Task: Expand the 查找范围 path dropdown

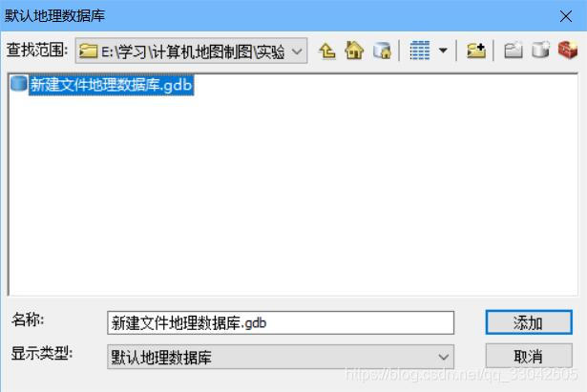Action: coord(297,52)
